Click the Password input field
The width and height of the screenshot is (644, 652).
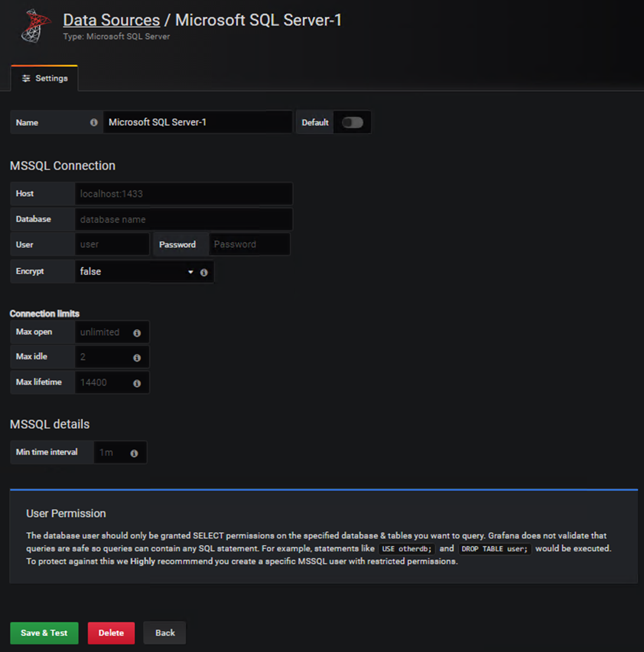click(249, 244)
